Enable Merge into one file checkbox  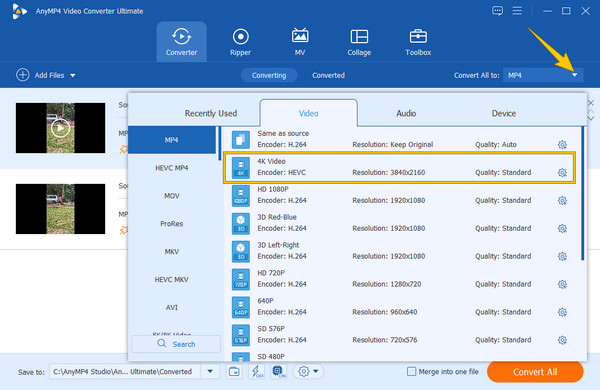[411, 371]
